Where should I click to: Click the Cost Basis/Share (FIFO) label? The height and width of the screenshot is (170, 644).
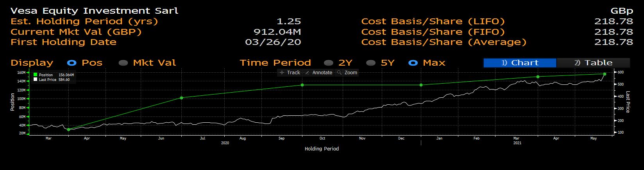point(433,32)
